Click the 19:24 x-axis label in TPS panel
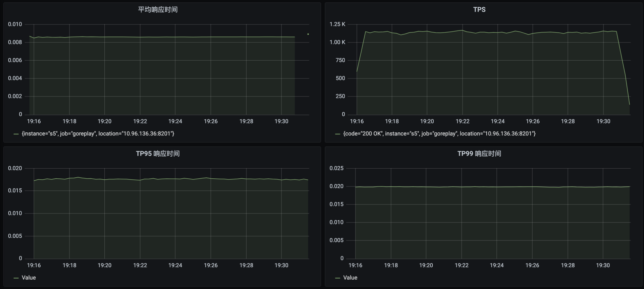 click(x=498, y=121)
